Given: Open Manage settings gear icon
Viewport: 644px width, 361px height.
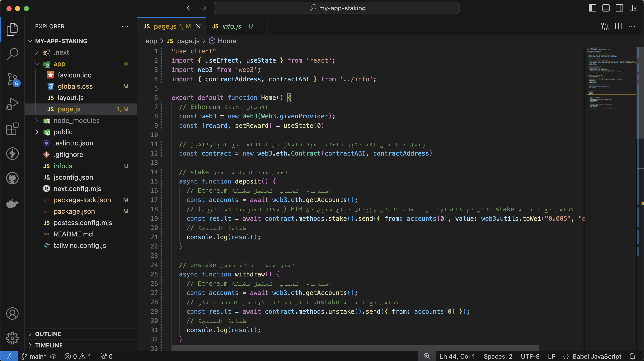Looking at the screenshot, I should point(12,338).
